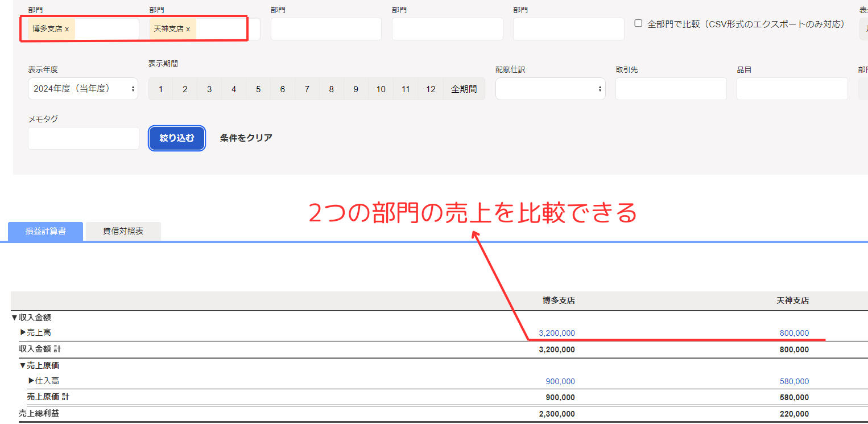
Task: Open the 配賦仕訳 dropdown
Action: coord(550,89)
